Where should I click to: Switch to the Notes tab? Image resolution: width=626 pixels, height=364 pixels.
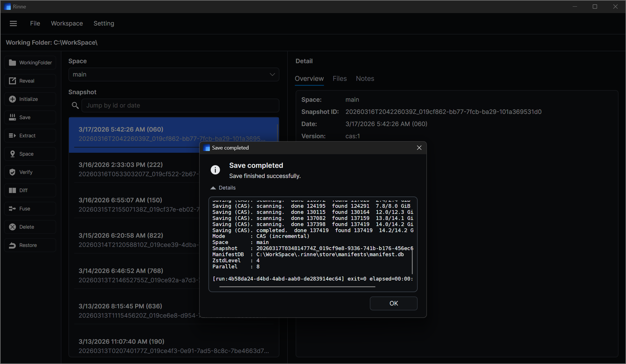coord(365,79)
